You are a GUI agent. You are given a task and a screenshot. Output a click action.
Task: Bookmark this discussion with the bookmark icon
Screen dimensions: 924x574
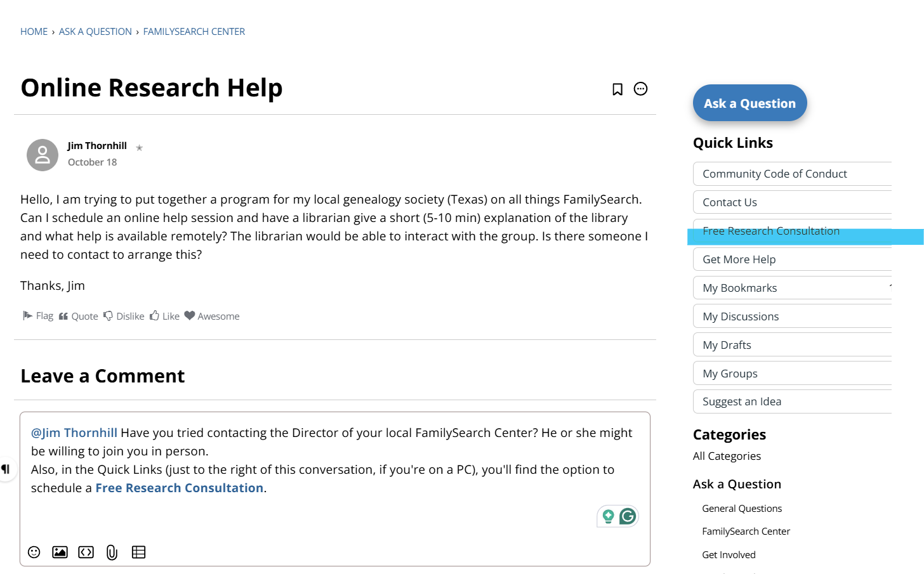pos(617,89)
